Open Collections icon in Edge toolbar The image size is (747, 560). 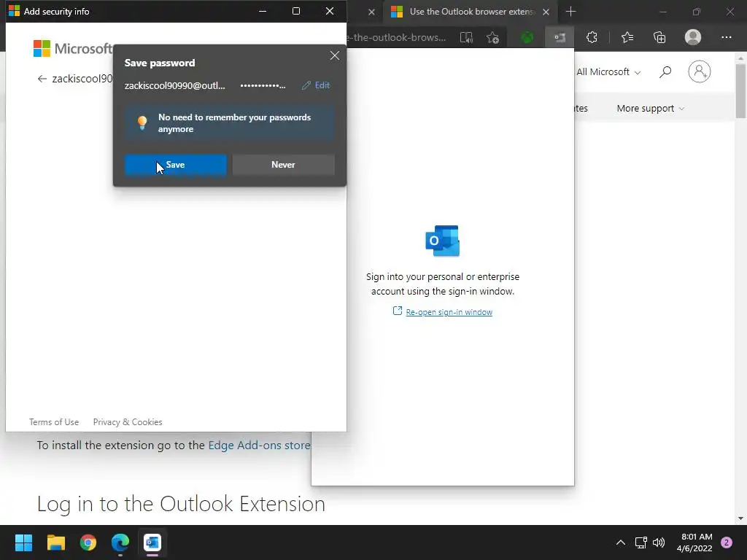(x=659, y=37)
